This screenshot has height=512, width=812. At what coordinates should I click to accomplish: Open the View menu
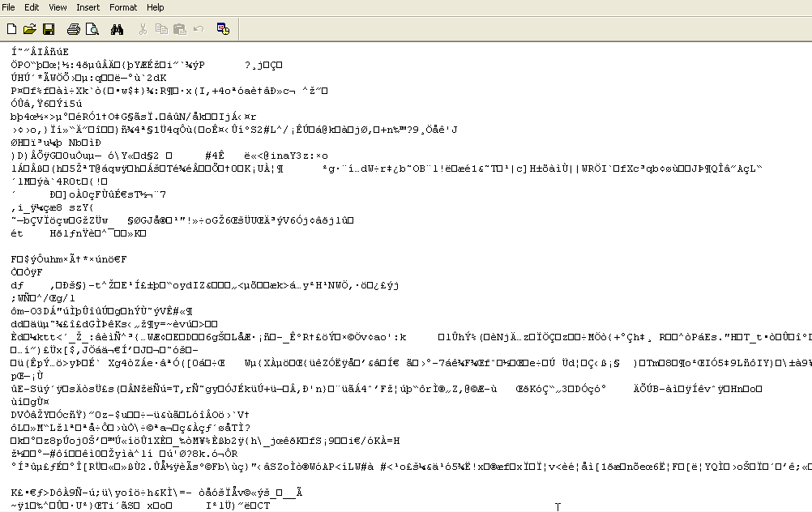(x=58, y=7)
